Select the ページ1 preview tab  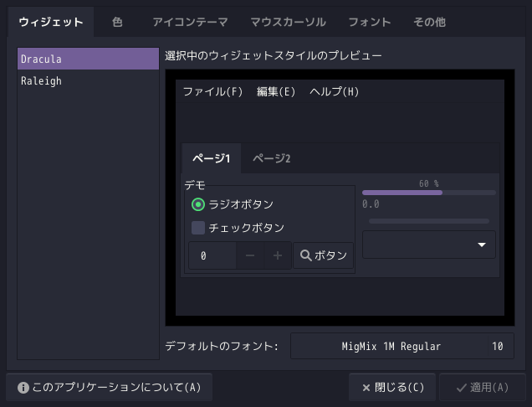pyautogui.click(x=212, y=158)
